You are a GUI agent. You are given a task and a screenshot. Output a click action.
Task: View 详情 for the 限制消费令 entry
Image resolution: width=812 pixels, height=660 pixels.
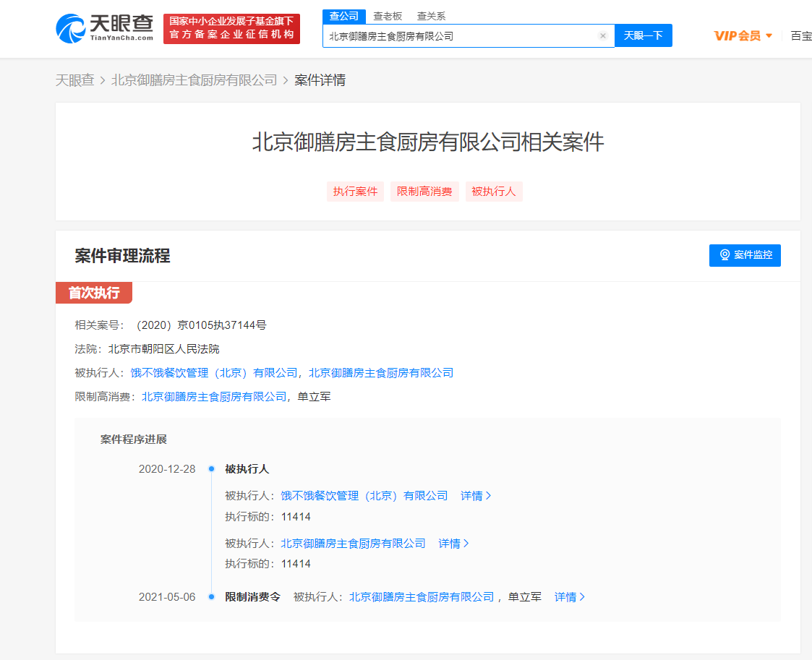point(570,597)
